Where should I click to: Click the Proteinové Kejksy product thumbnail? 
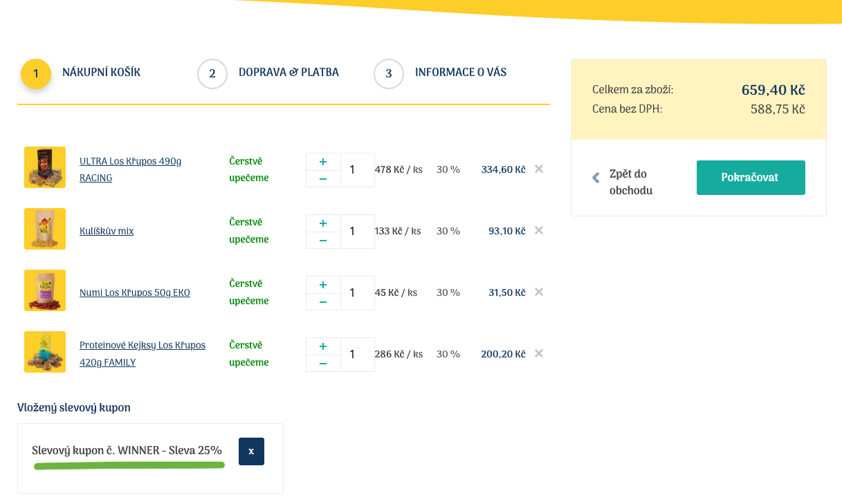(45, 352)
